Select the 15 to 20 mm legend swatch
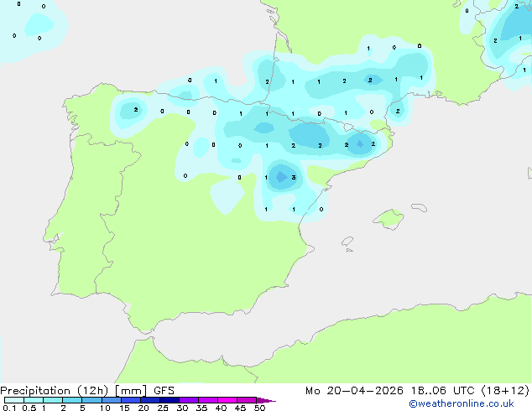The height and width of the screenshot is (411, 532). (131, 400)
